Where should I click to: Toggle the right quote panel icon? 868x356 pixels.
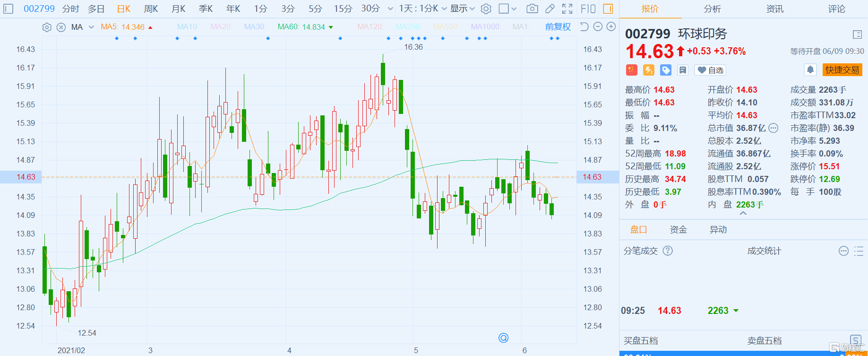click(608, 9)
